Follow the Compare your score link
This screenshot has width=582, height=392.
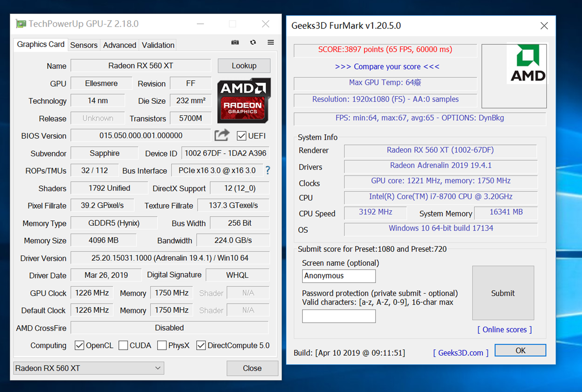387,67
